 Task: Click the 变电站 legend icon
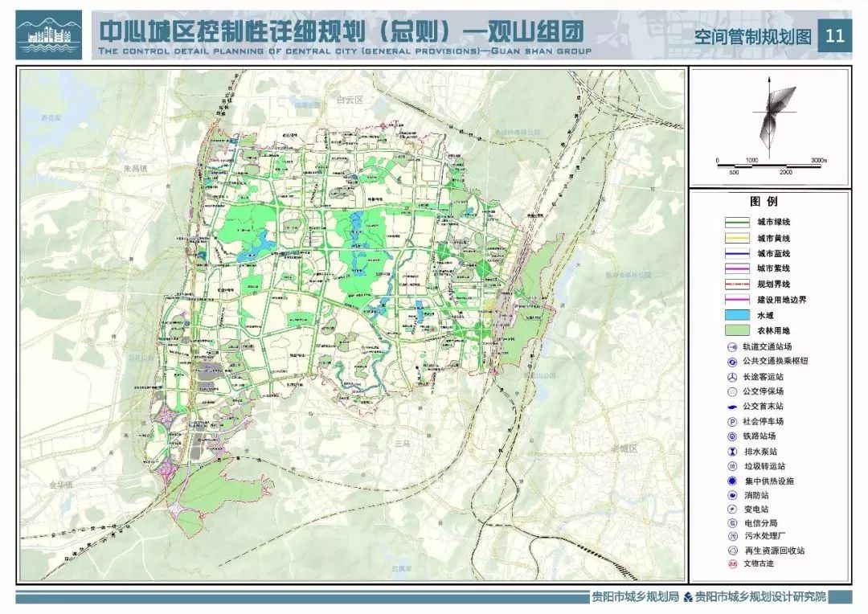[732, 510]
